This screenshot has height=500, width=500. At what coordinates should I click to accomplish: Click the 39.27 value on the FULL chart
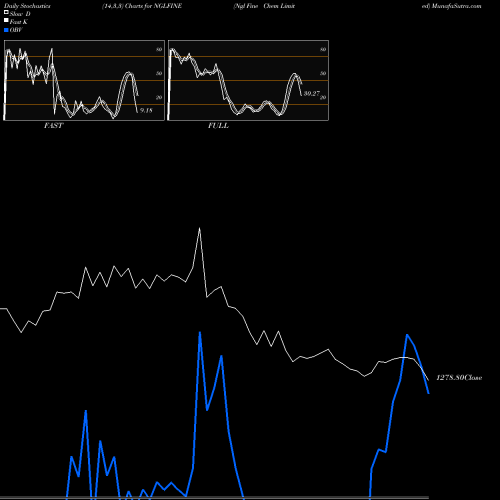312,94
